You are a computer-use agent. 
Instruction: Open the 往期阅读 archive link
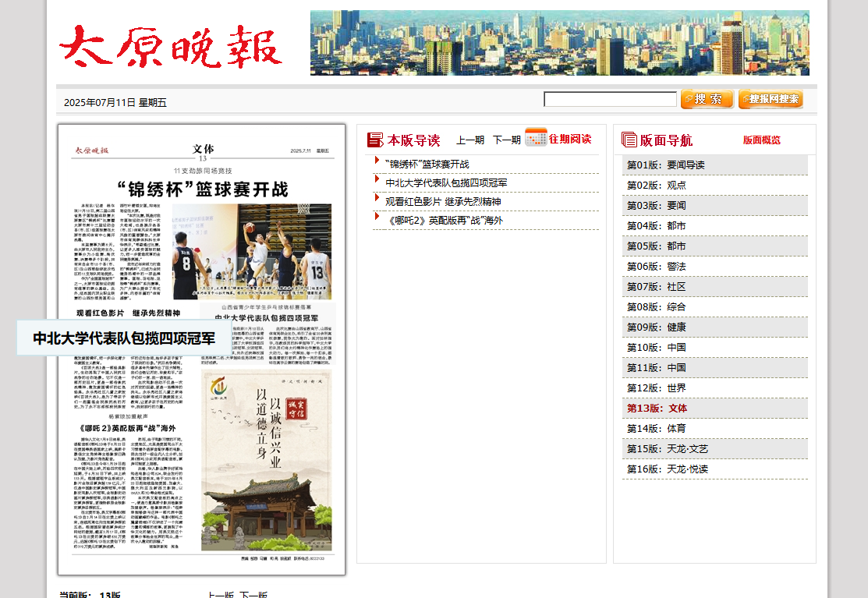click(570, 139)
